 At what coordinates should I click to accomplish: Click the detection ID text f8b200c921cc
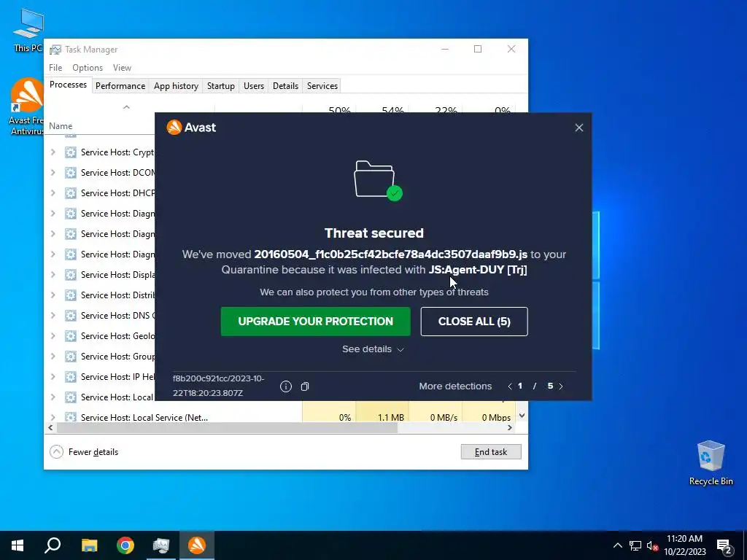pos(218,386)
